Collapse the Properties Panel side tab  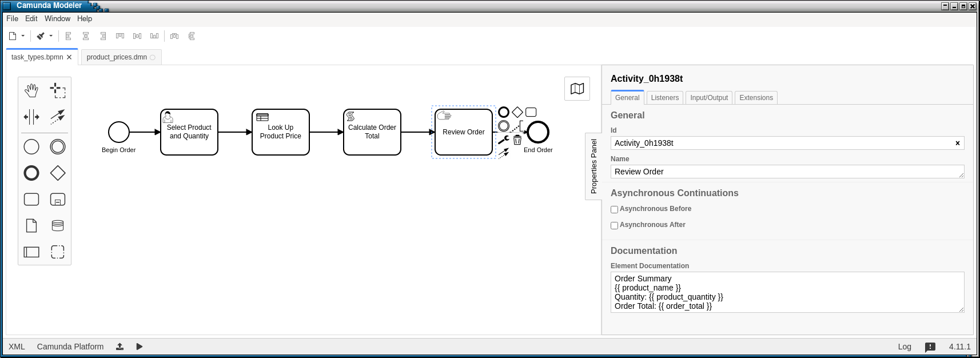pos(593,166)
